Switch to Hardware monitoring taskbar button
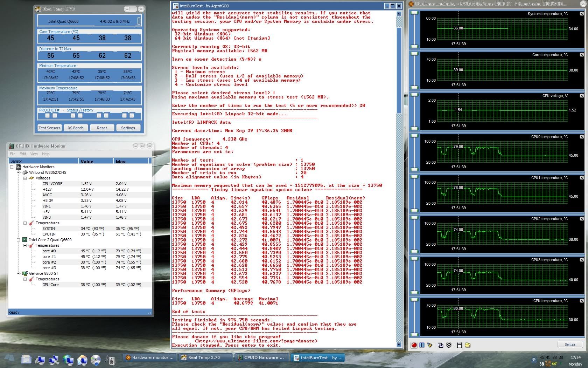This screenshot has width=588, height=368. 150,357
